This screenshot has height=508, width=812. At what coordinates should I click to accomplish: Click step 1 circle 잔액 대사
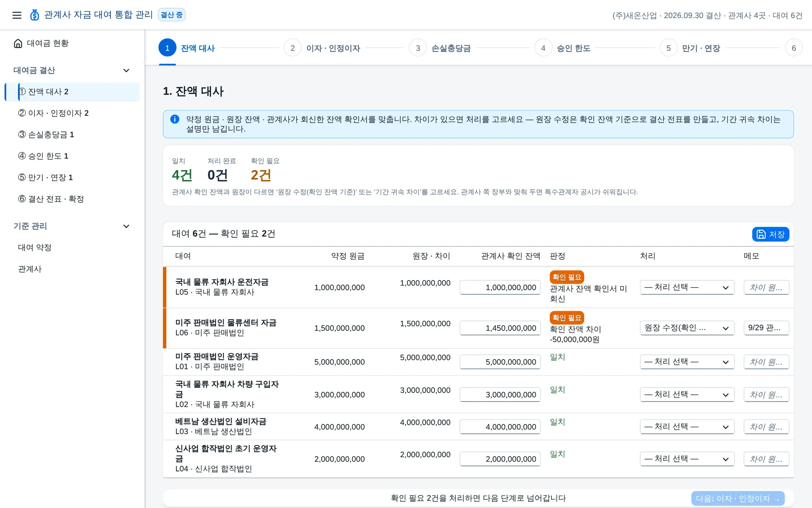[167, 48]
